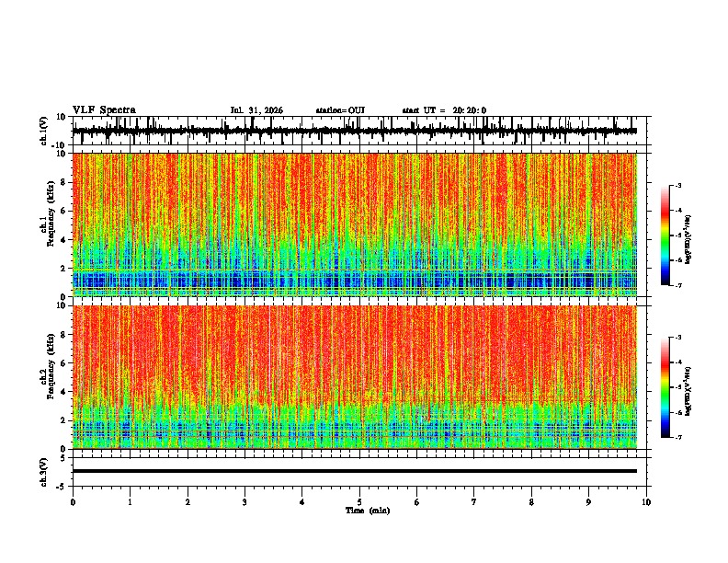Click the "4" kHz tick on the ch.2 frequency axis
The width and height of the screenshot is (728, 563).
click(x=64, y=392)
